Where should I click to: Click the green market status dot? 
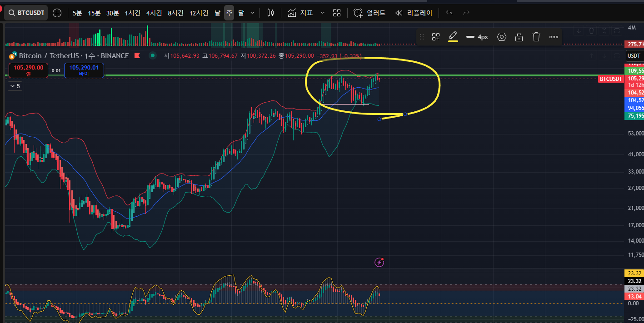[x=153, y=55]
